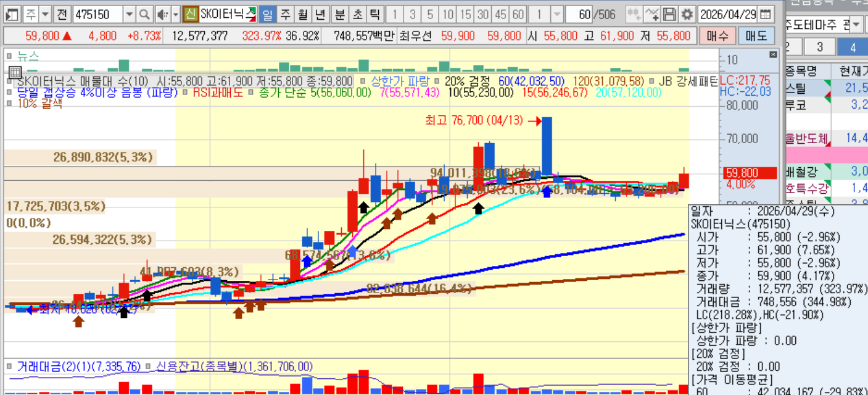
Task: Set interval to 5
Action: click(430, 14)
